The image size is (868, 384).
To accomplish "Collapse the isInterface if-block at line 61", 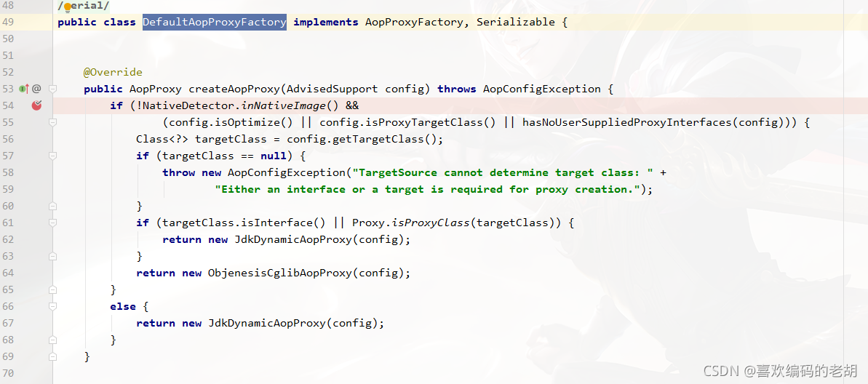I will pos(52,223).
